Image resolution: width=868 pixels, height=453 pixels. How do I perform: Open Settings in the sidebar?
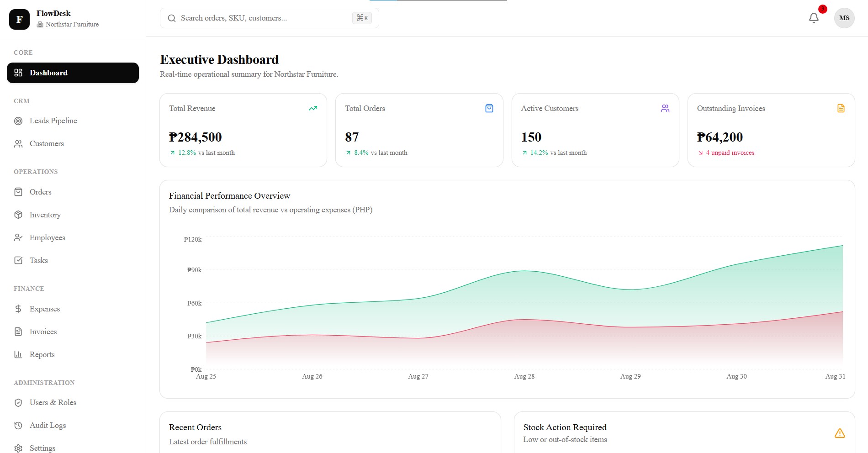pyautogui.click(x=73, y=448)
